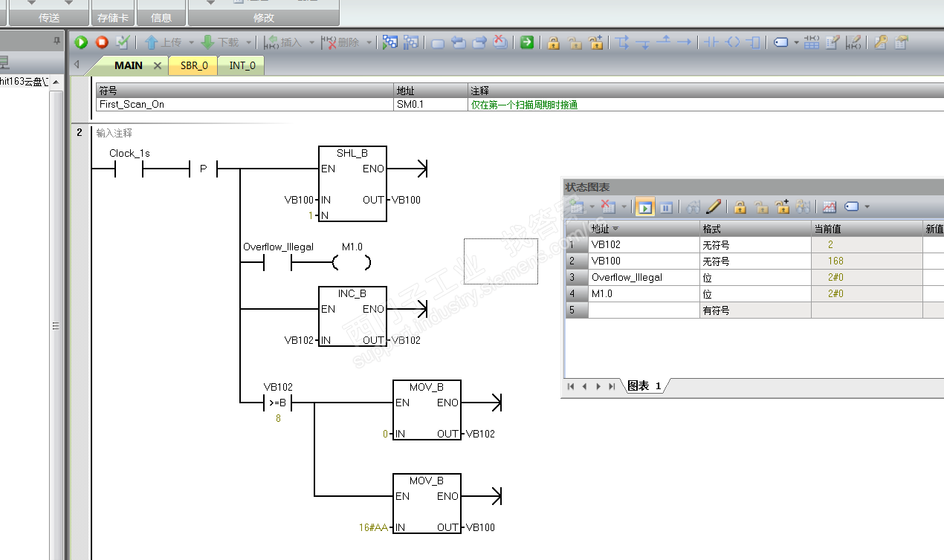Select the 图表 1 sheet tab
The width and height of the screenshot is (944, 560).
(644, 386)
